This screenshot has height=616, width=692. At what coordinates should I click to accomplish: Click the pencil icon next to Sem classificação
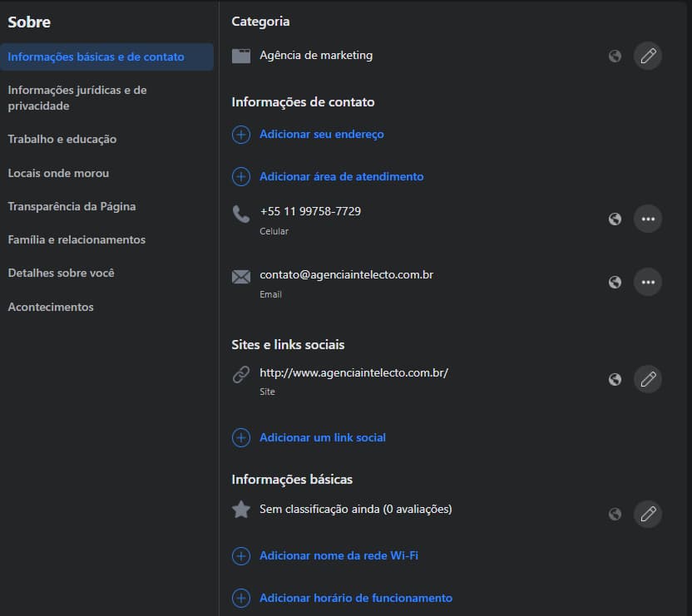pyautogui.click(x=648, y=514)
